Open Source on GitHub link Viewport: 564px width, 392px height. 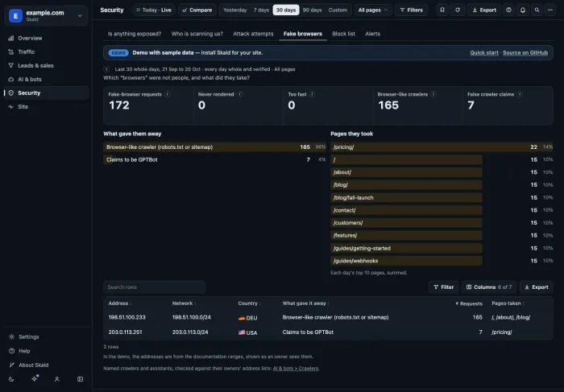(525, 53)
